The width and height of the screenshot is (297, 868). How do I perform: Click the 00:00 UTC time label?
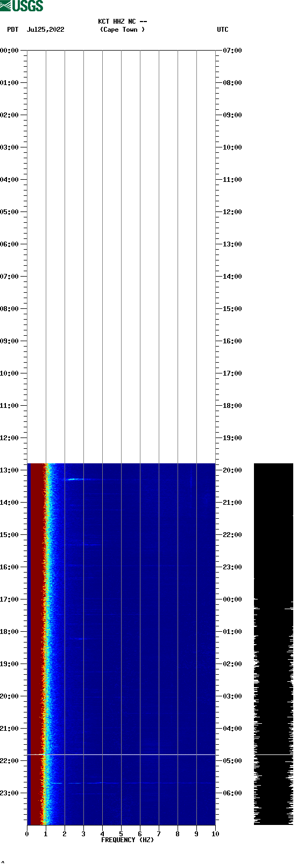coord(232,599)
